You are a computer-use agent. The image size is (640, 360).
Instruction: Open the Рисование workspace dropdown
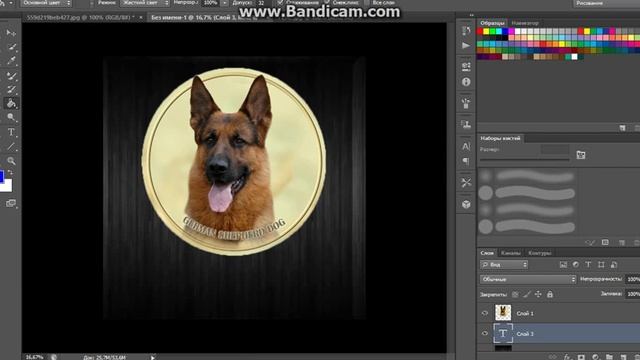(607, 3)
